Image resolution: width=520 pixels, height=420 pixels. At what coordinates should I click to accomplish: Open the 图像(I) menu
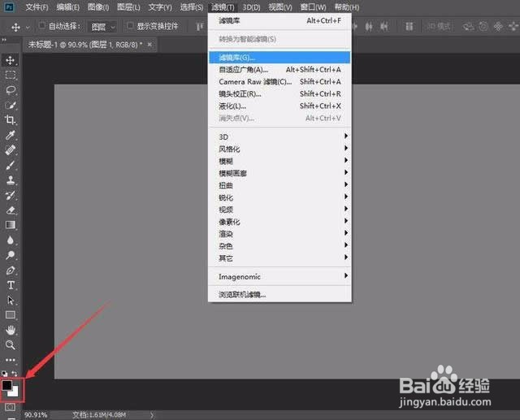pos(98,7)
